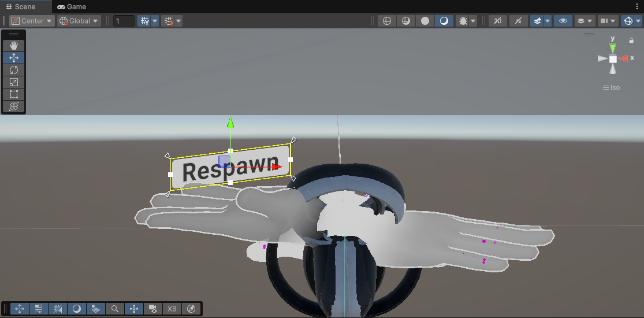Open Scene view three-dot options menu
Image resolution: width=644 pixels, height=318 pixels.
637,6
